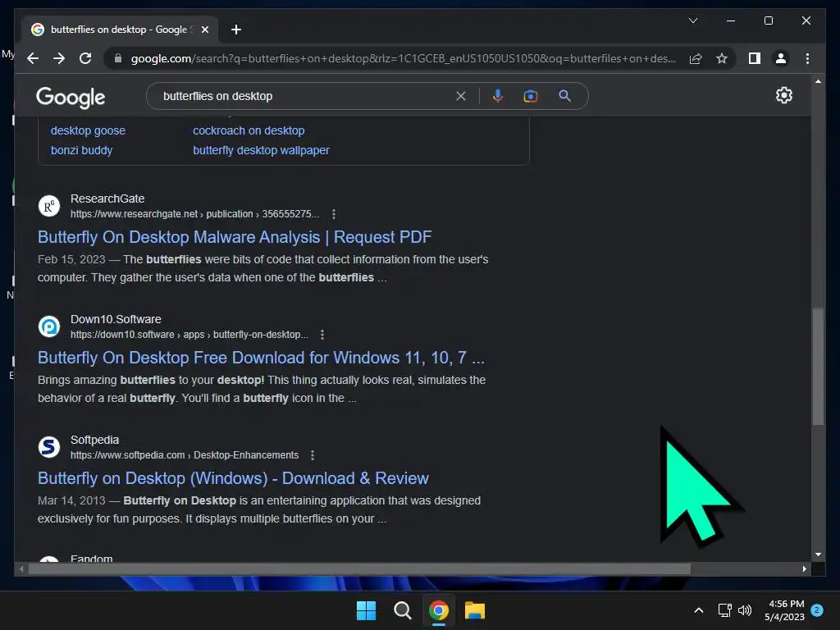Click the vertical scrollbar up arrow
840x630 pixels.
click(x=818, y=81)
